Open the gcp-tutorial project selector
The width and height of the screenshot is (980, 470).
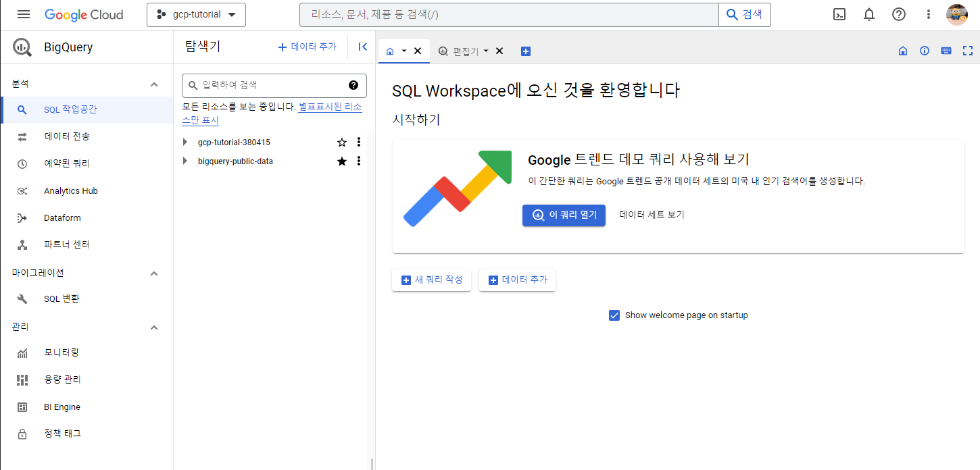point(196,14)
